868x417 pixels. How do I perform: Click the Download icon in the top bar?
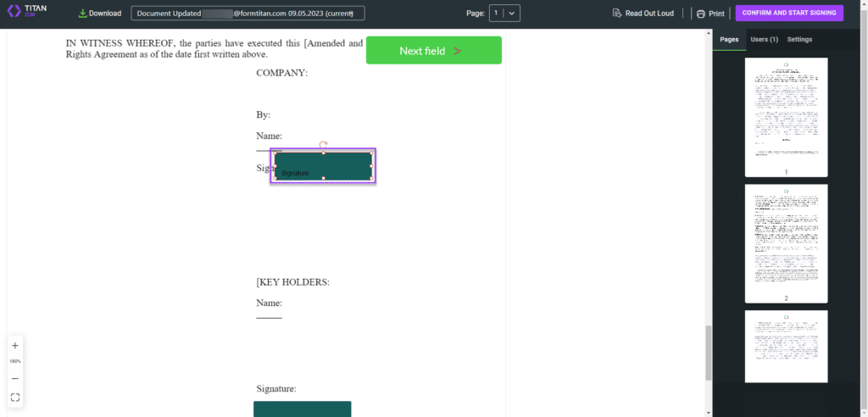tap(82, 14)
